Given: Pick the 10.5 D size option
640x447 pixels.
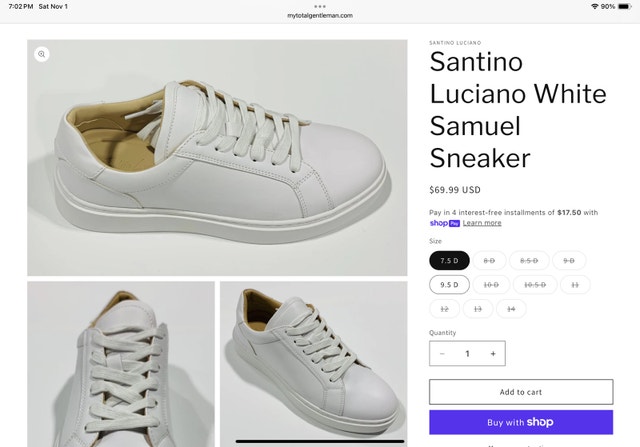Looking at the screenshot, I should click(535, 285).
